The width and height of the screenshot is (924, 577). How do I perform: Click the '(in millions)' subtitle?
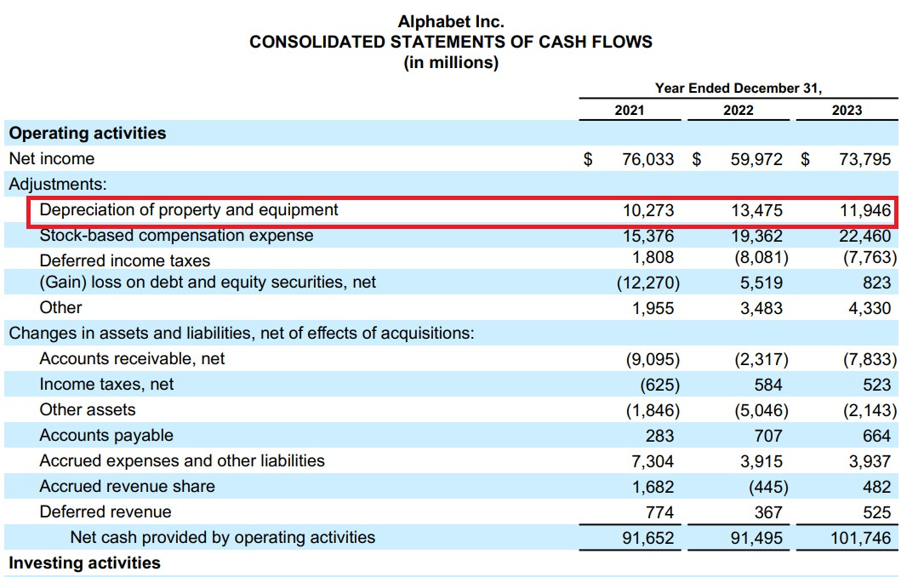coord(451,62)
